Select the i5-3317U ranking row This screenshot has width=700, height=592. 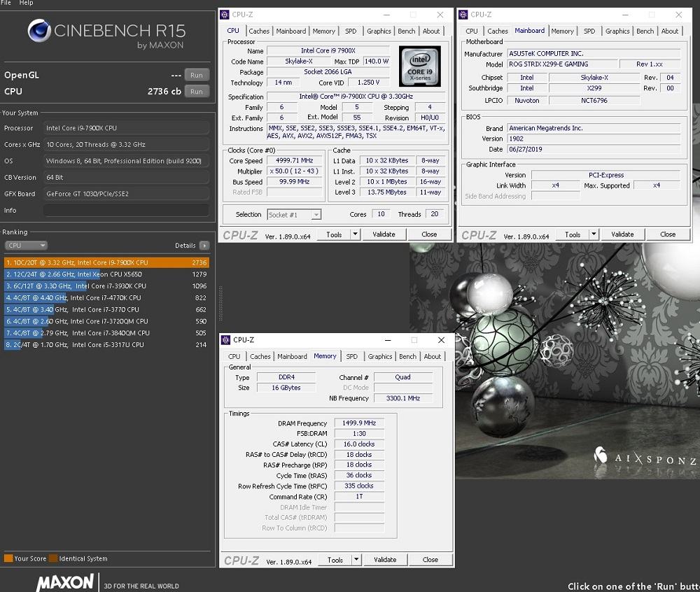pyautogui.click(x=106, y=345)
